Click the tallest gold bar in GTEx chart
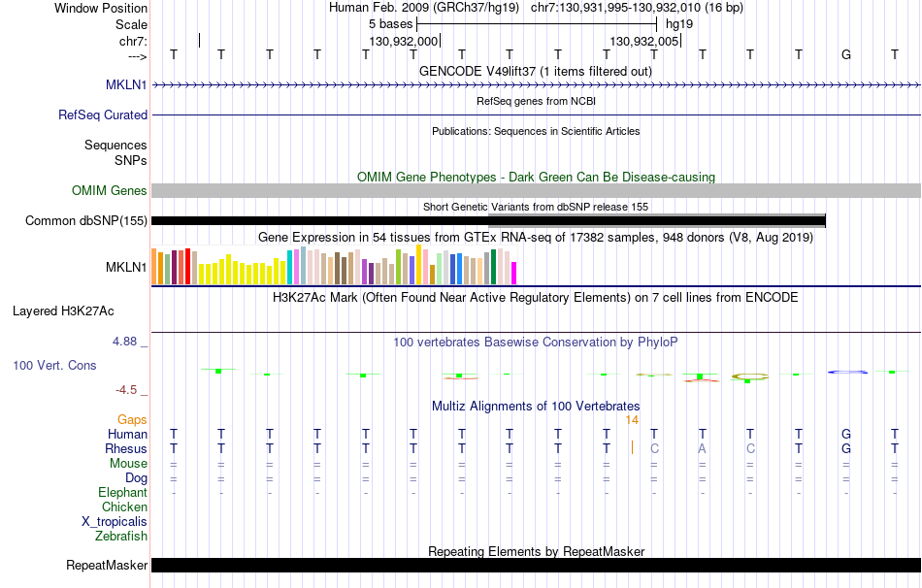 point(418,265)
